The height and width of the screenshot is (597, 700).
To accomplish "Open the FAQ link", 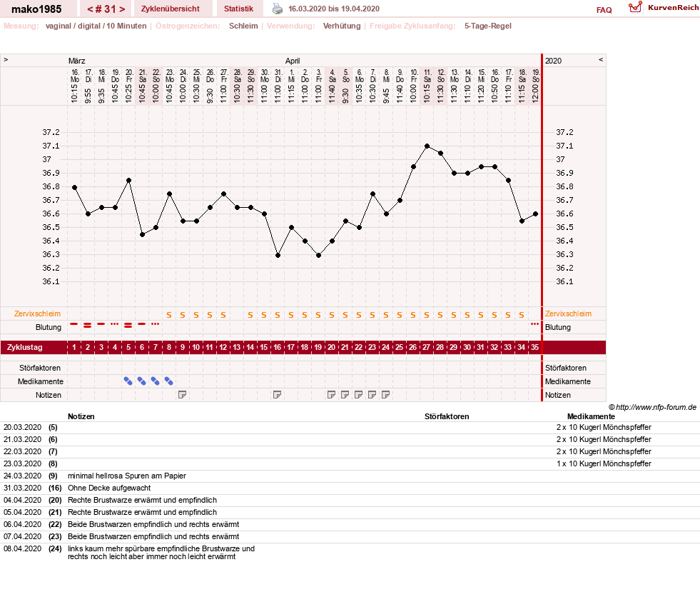I will coord(604,10).
